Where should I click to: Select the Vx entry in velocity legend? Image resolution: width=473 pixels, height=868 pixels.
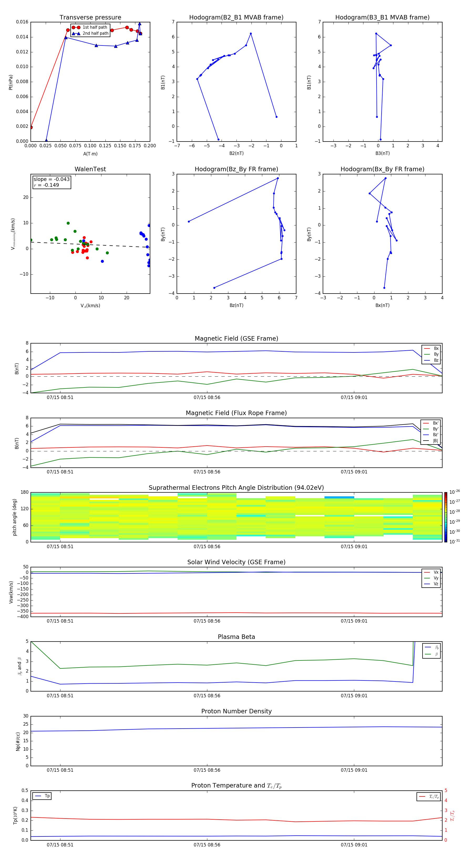pos(431,572)
